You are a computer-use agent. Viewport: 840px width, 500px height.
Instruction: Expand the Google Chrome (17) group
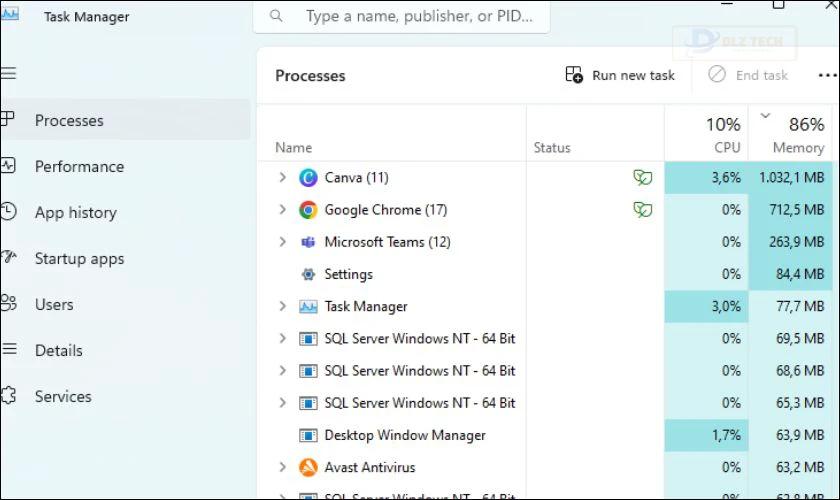282,209
